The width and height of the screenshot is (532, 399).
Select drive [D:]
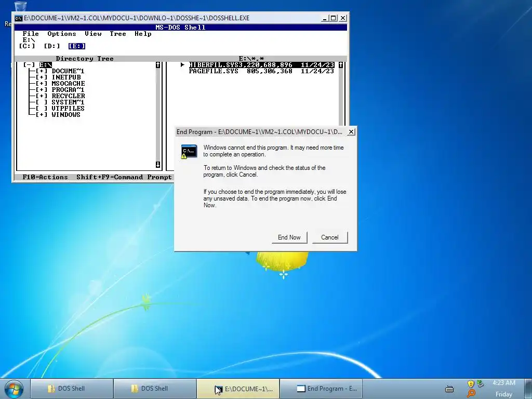51,46
